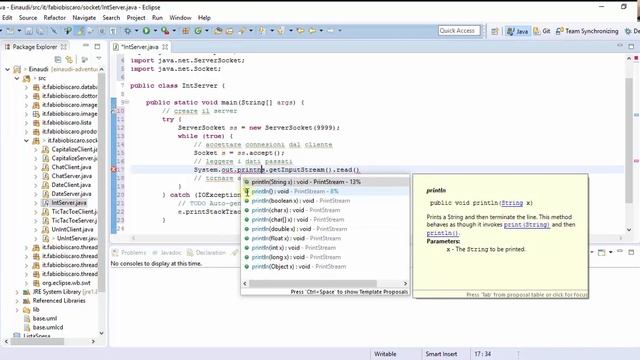This screenshot has width=640, height=360.
Task: Click the green Run button icon
Action: [146, 31]
